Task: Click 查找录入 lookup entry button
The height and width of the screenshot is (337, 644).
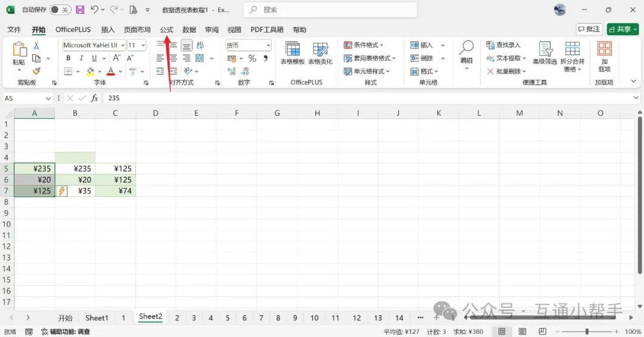Action: pos(503,45)
